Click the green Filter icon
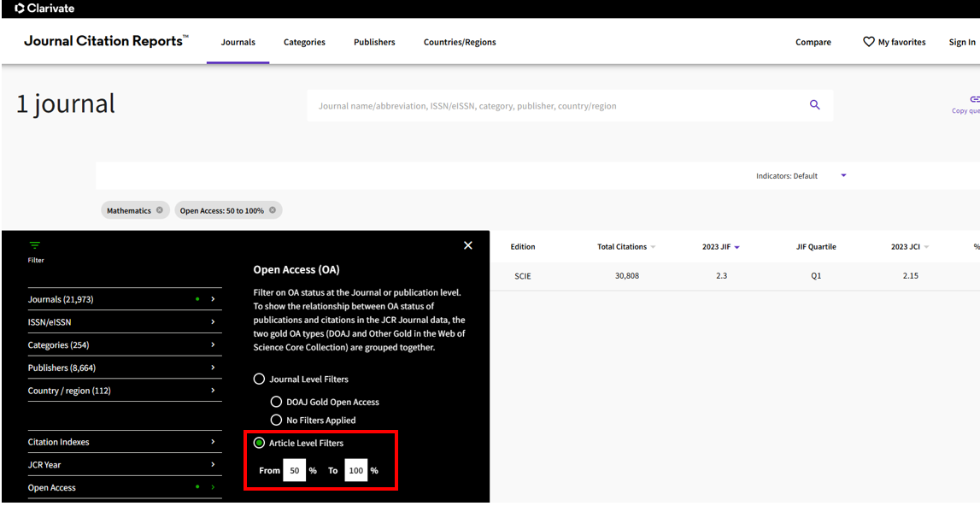The width and height of the screenshot is (980, 506). coord(34,245)
